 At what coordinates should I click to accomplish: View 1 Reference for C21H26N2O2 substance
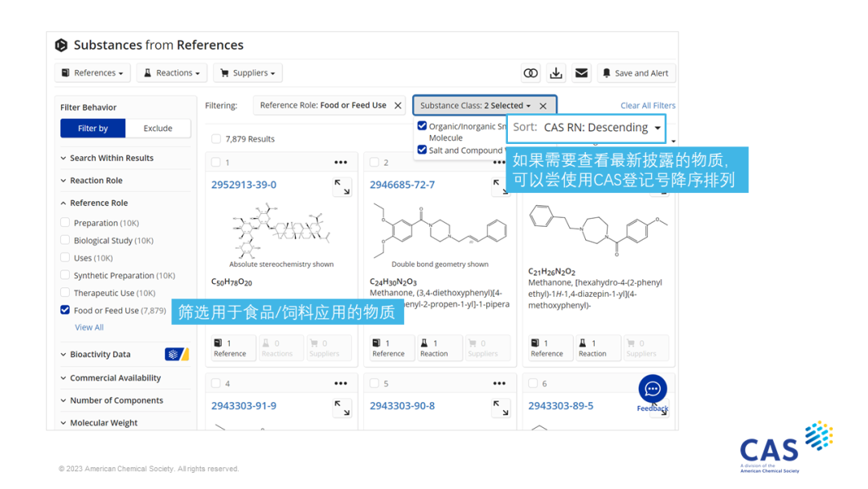(550, 348)
